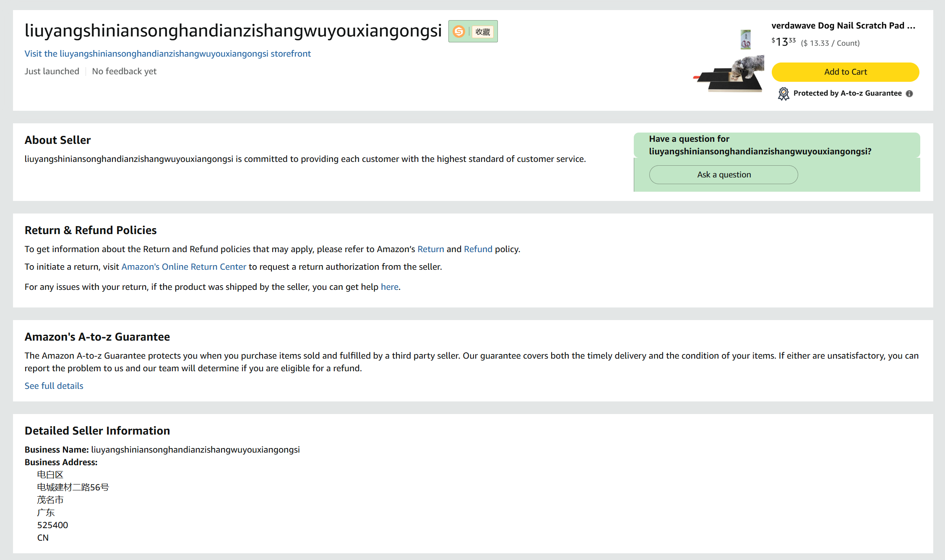Click the large seller name heading
Viewport: 945px width, 560px height.
click(x=233, y=31)
